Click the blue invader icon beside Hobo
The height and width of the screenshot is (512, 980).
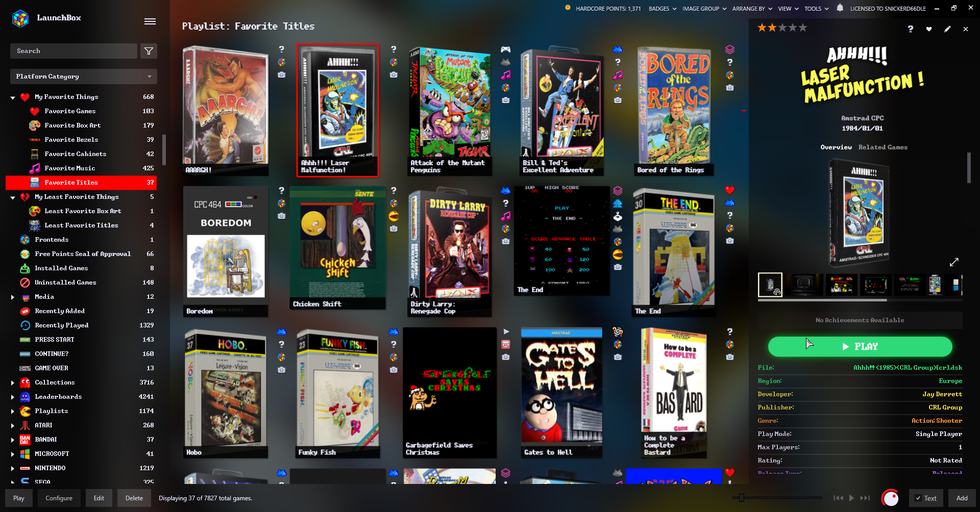pyautogui.click(x=281, y=331)
